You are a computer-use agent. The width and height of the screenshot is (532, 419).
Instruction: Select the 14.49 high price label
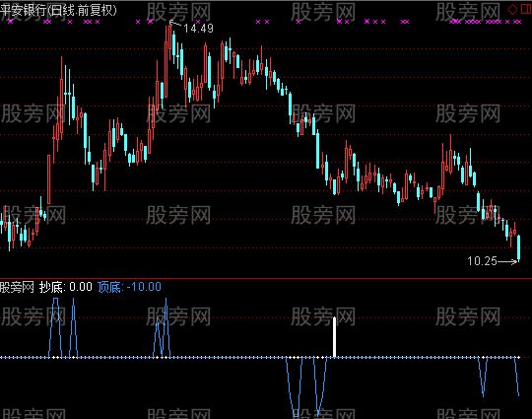(198, 29)
